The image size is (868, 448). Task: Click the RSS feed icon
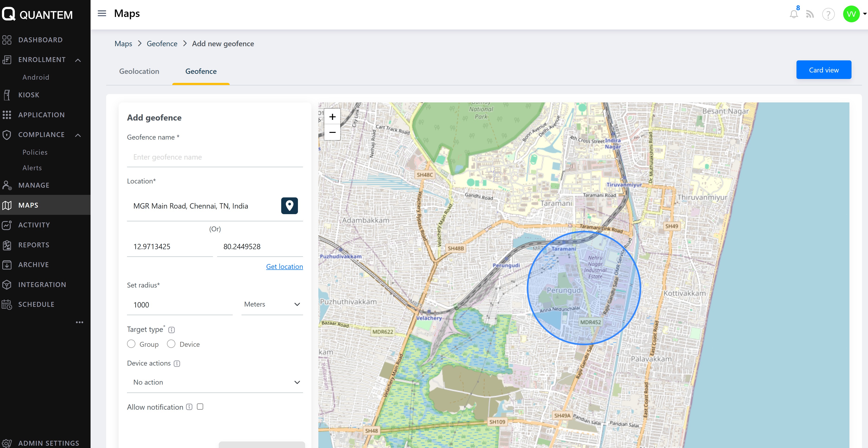click(x=810, y=14)
